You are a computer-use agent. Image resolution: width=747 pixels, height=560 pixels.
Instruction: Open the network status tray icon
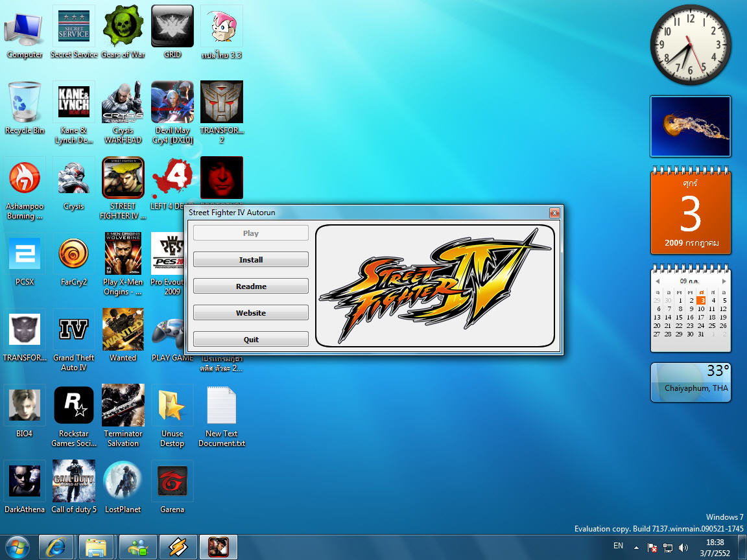point(668,548)
